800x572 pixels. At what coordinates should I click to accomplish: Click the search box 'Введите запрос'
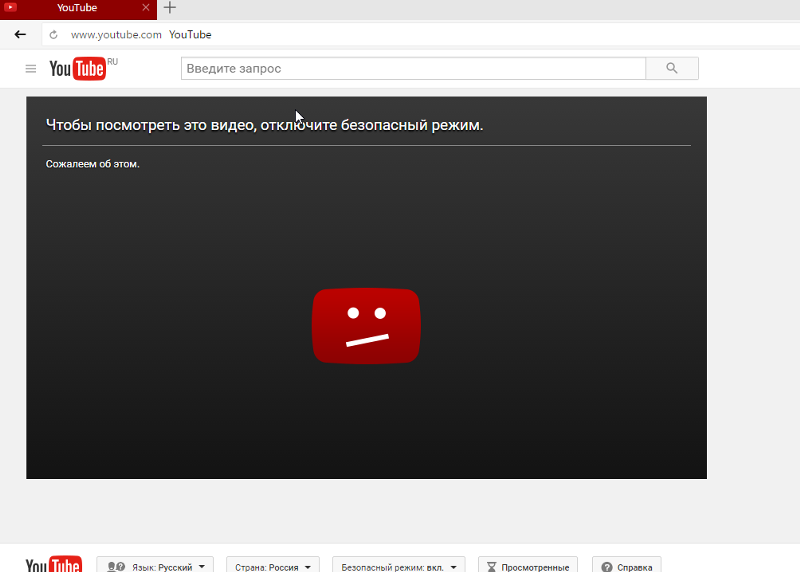click(x=413, y=68)
